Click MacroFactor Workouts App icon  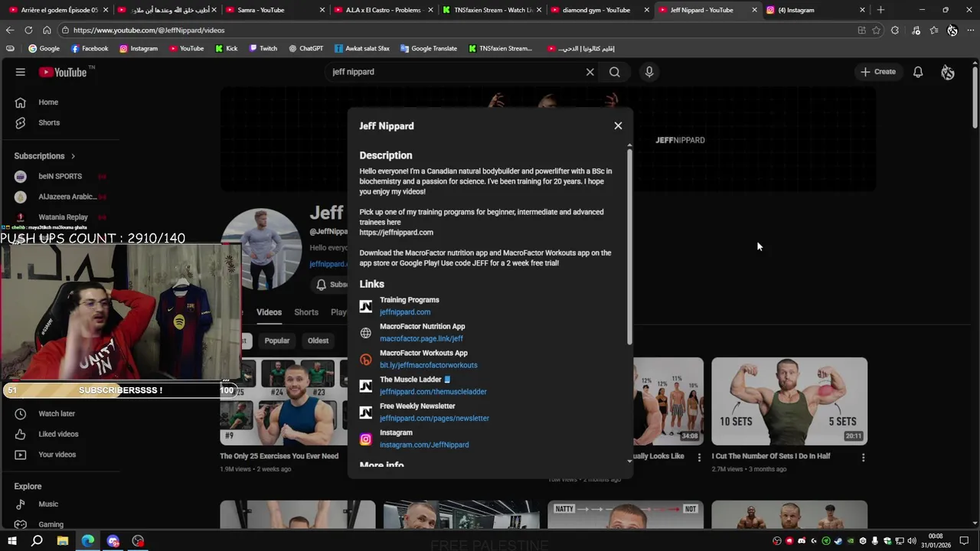click(x=366, y=360)
